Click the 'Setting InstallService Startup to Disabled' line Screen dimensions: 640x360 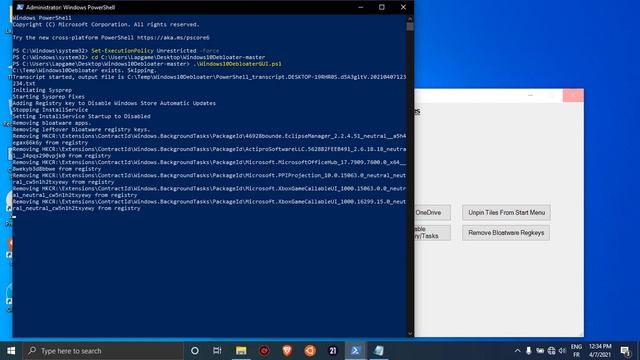81,116
